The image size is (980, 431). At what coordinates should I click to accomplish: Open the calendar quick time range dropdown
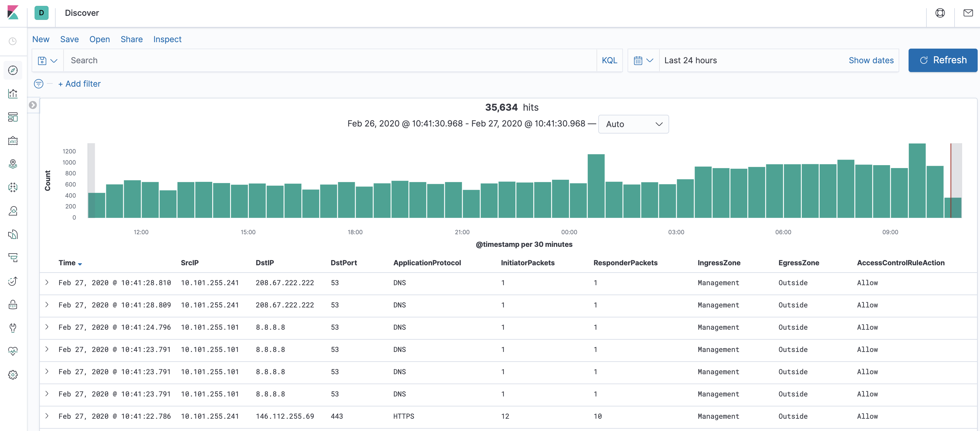[x=643, y=61]
